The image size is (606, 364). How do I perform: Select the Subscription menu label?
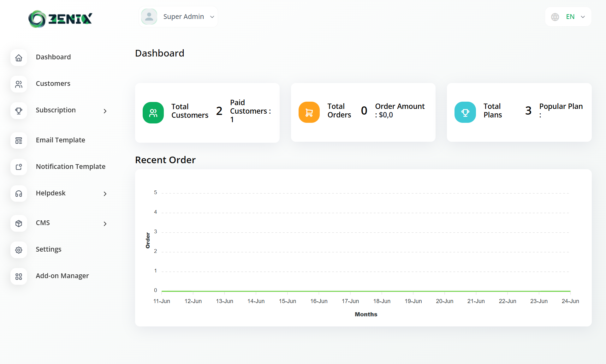click(x=56, y=110)
